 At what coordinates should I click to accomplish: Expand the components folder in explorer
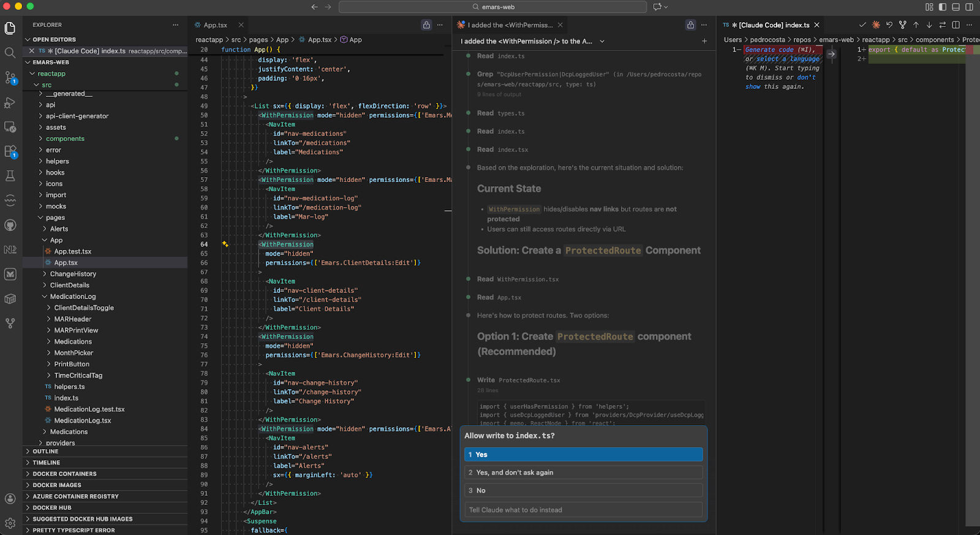click(x=65, y=138)
